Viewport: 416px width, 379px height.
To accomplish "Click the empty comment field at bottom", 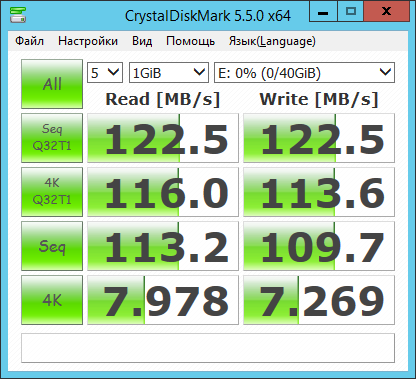I will pyautogui.click(x=208, y=348).
